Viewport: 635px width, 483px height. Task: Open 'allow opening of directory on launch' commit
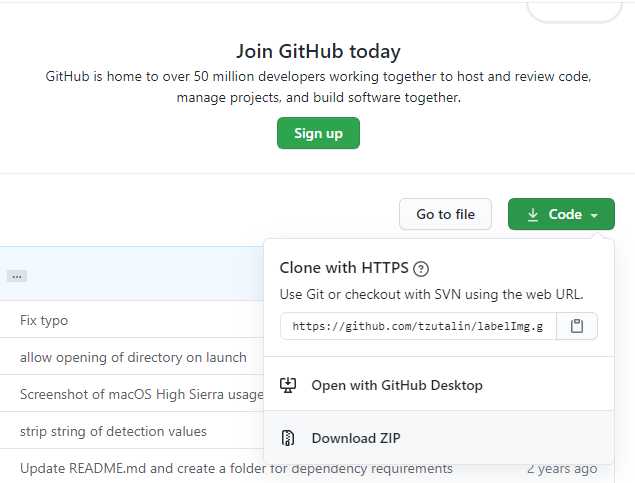pos(133,357)
